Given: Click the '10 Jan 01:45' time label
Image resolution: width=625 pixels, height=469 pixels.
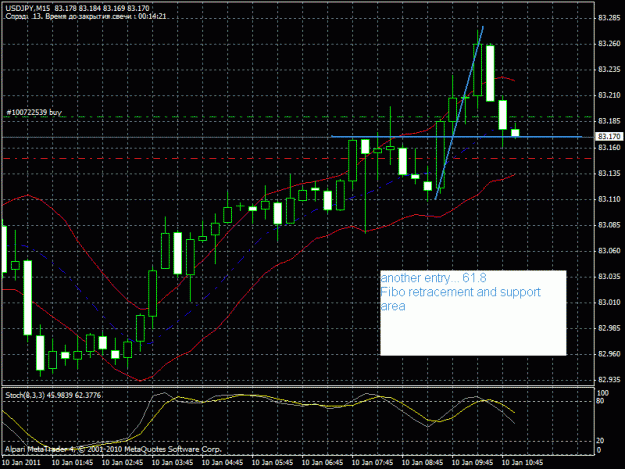Looking at the screenshot, I should 73,463.
